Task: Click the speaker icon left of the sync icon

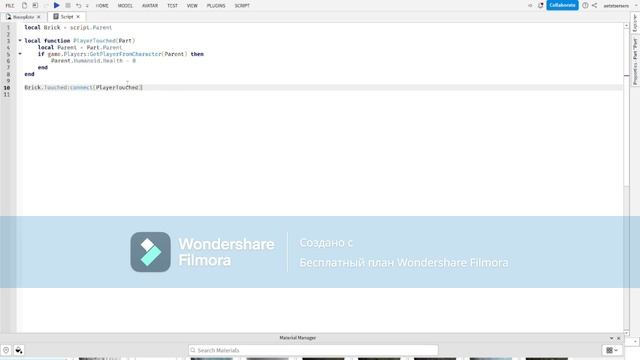Action: click(x=530, y=6)
